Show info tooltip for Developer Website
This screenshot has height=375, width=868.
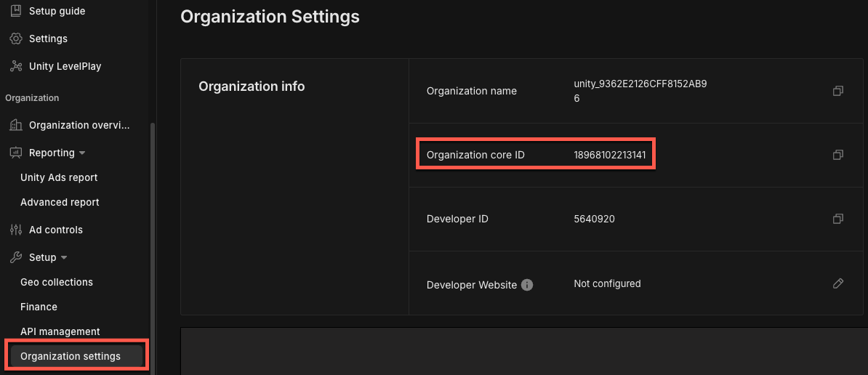[527, 285]
